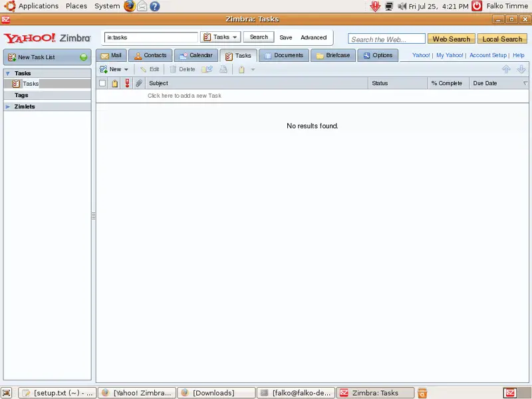Screen dimensions: 532x399
Task: Launch the mail client panel icon
Action: point(142,6)
